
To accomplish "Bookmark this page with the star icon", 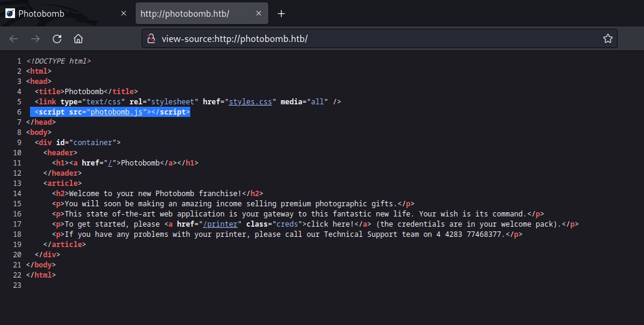I will tap(607, 39).
